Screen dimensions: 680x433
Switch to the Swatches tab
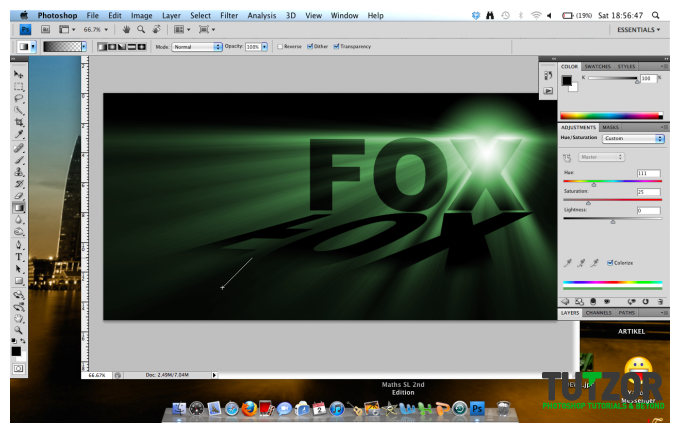tap(597, 66)
